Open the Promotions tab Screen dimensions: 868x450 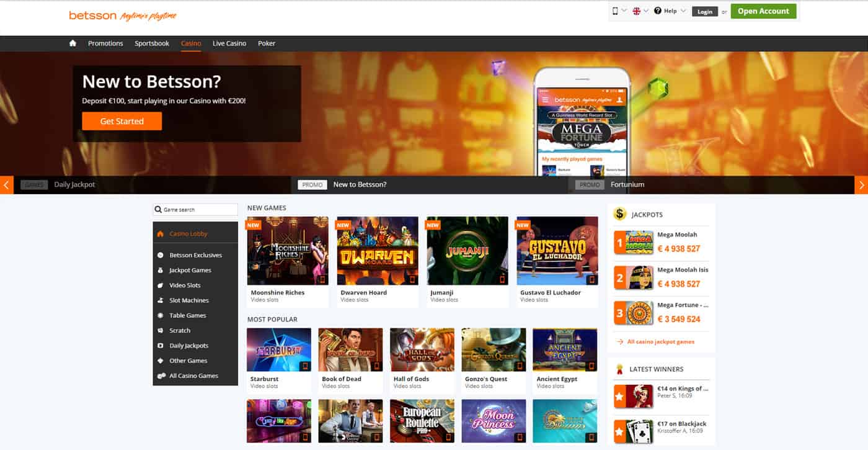[105, 43]
